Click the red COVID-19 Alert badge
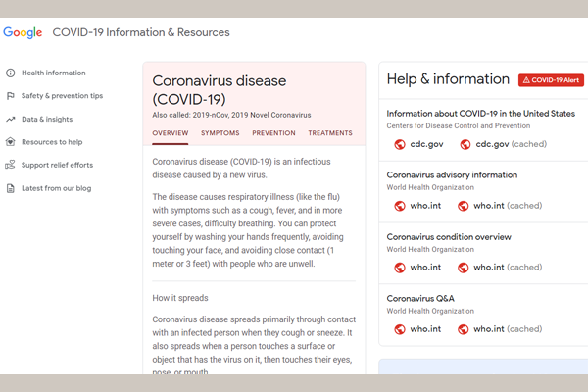 click(x=551, y=80)
